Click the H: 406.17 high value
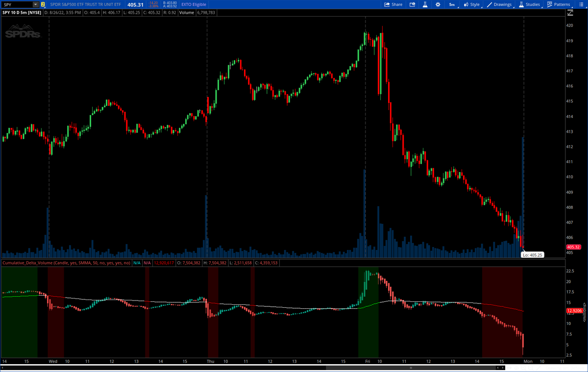Viewport: 588px width, 372px height. [x=111, y=12]
